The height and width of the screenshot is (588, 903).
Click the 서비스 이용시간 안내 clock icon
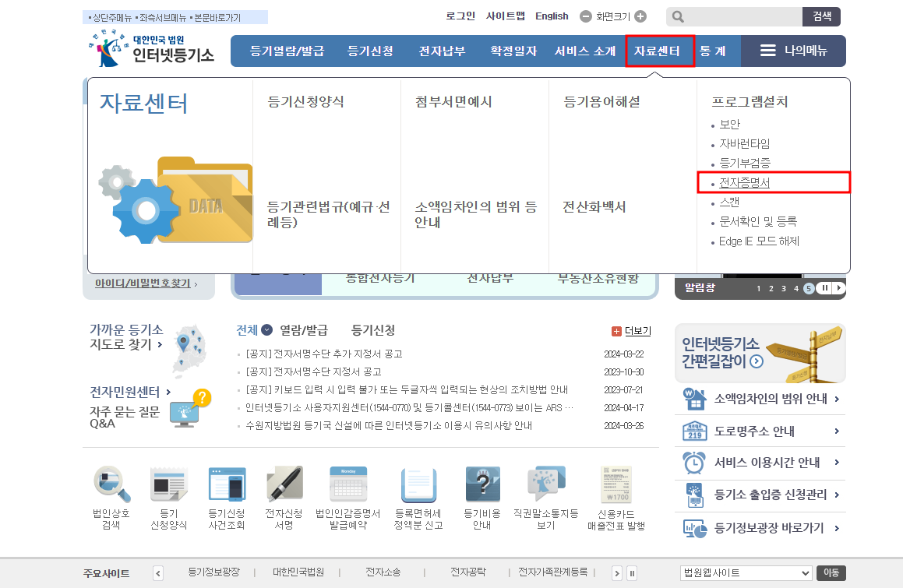[694, 463]
